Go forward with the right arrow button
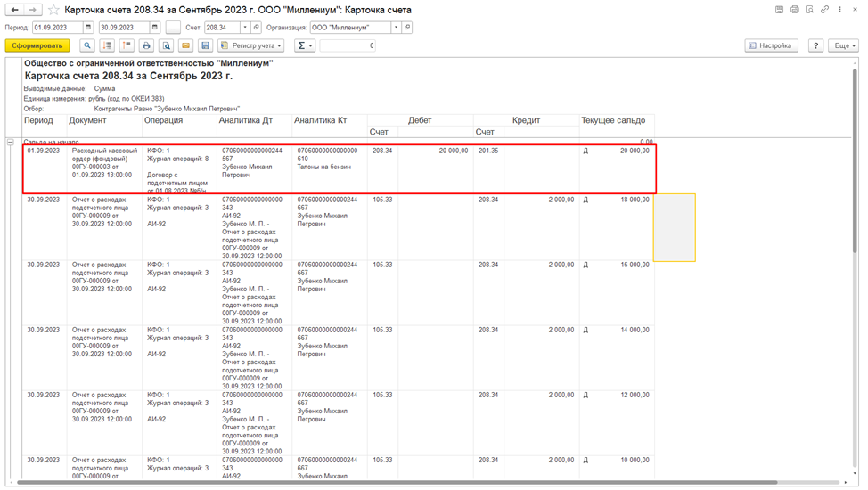This screenshot has width=868, height=490. [x=33, y=10]
